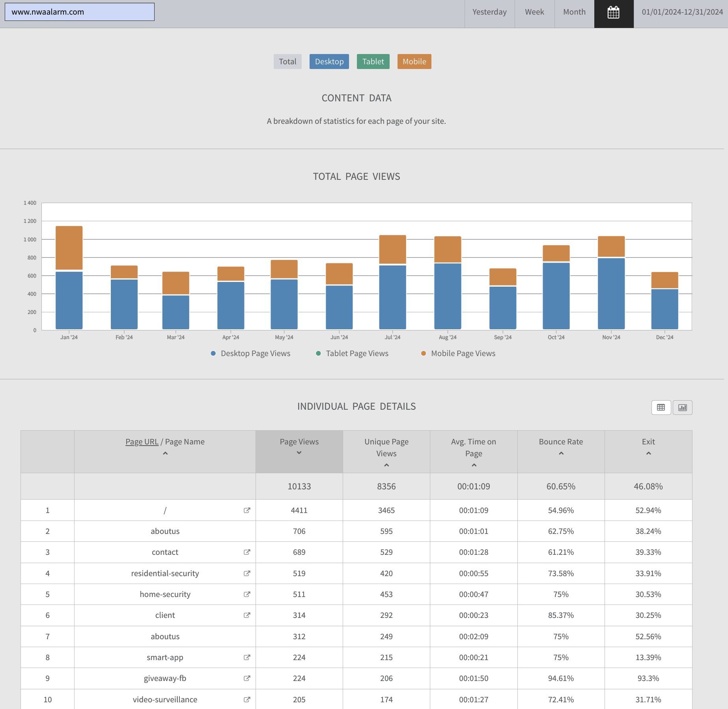Filter data by Tablet button
The image size is (728, 709).
(373, 62)
